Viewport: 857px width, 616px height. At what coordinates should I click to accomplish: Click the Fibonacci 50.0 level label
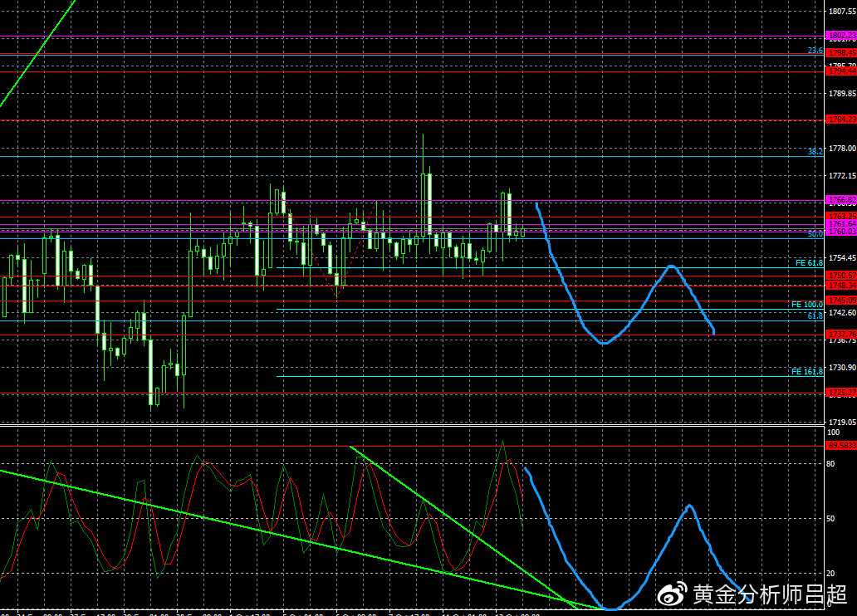(x=815, y=233)
